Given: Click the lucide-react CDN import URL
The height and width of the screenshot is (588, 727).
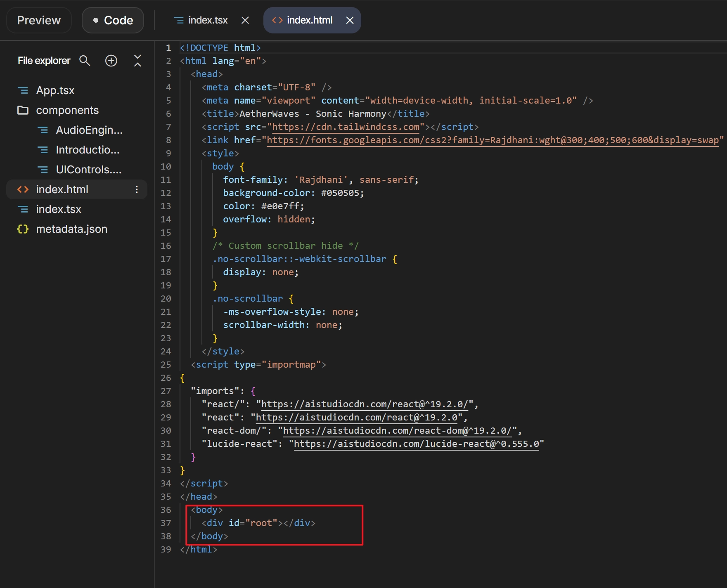Looking at the screenshot, I should coord(416,444).
